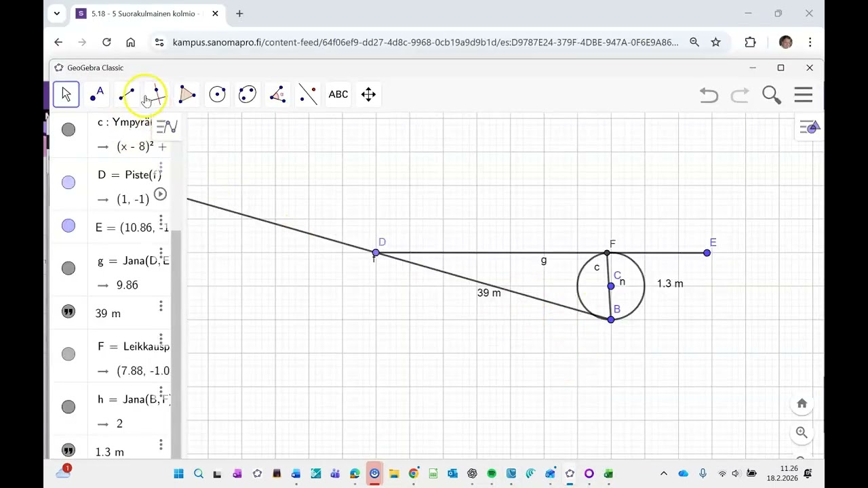The height and width of the screenshot is (488, 868).
Task: Click the value 9.86 in algebra view
Action: [127, 285]
